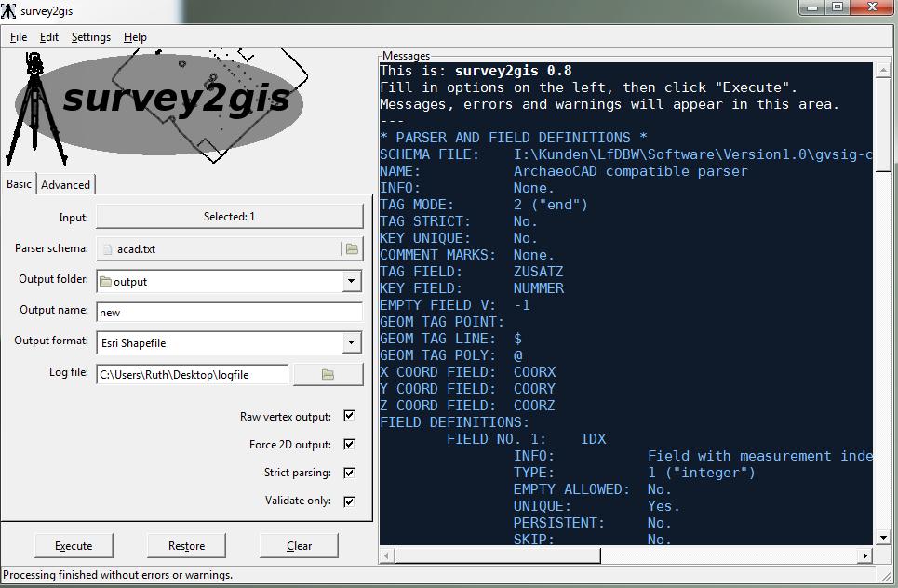The image size is (898, 588).
Task: Click the window resize grip icon
Action: (888, 575)
